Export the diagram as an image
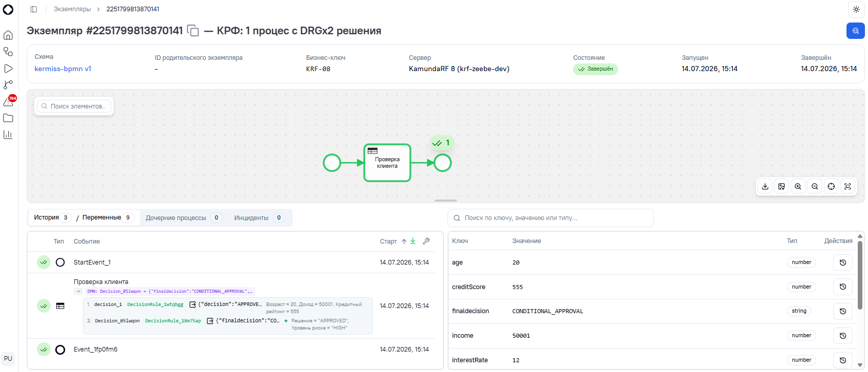 point(781,186)
